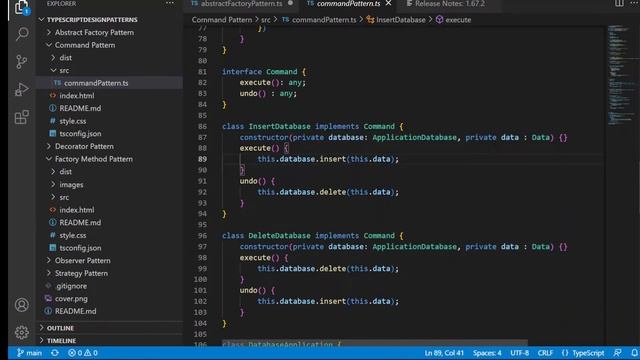Click the Spaces: 4 indentation setting

coord(487,353)
